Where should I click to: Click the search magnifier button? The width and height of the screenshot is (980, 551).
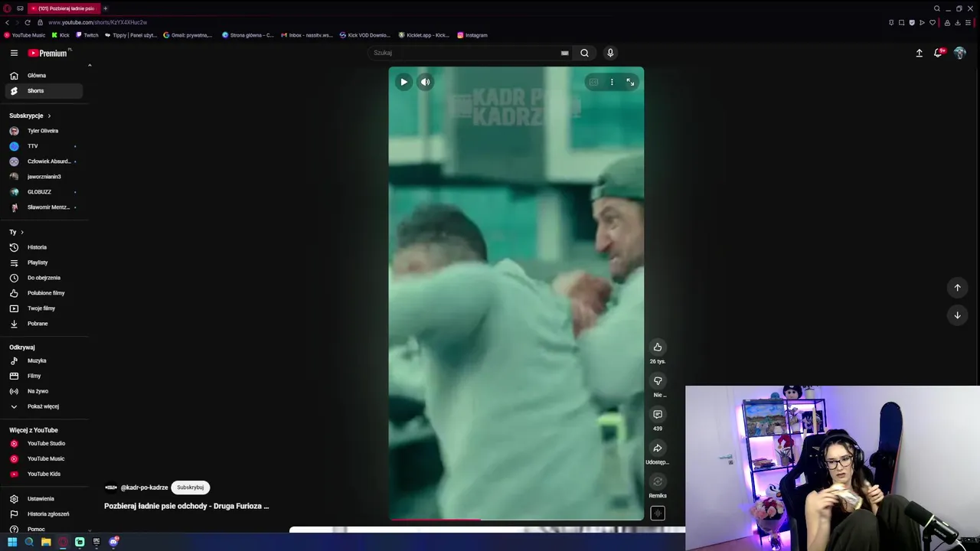pyautogui.click(x=584, y=53)
